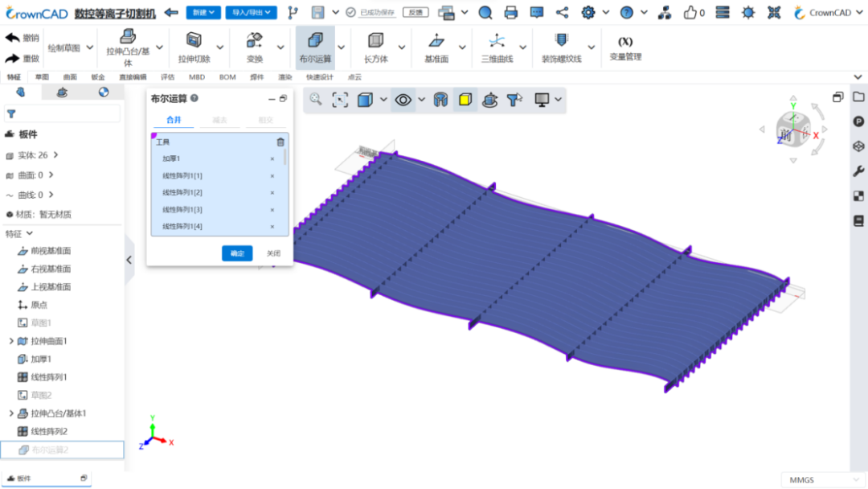This screenshot has width=868, height=489.
Task: Expand the 拉伸曲面1 feature node
Action: tap(11, 341)
